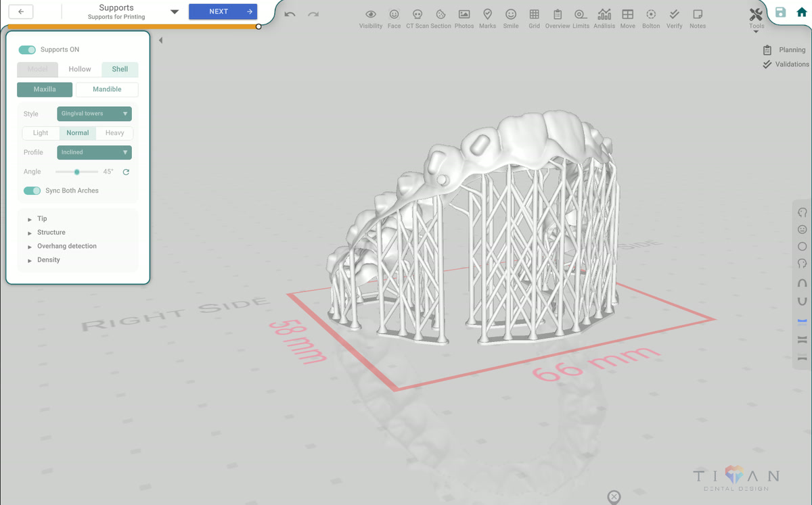Open the Tools dropdown menu
812x505 pixels.
757,19
